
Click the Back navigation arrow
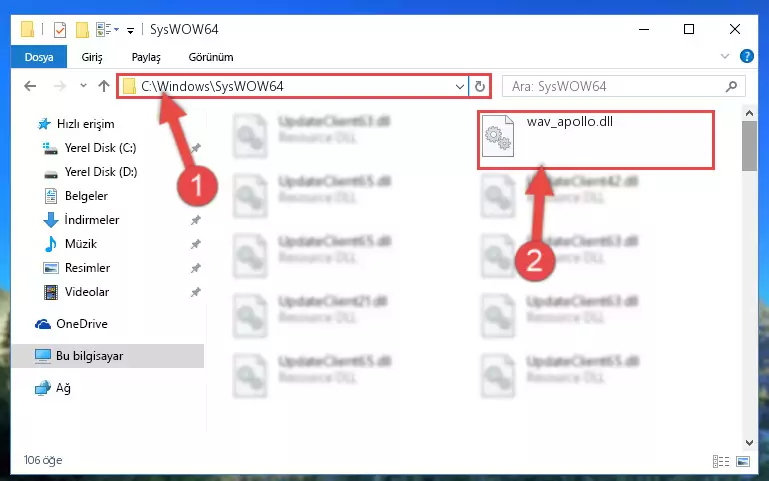(x=30, y=86)
